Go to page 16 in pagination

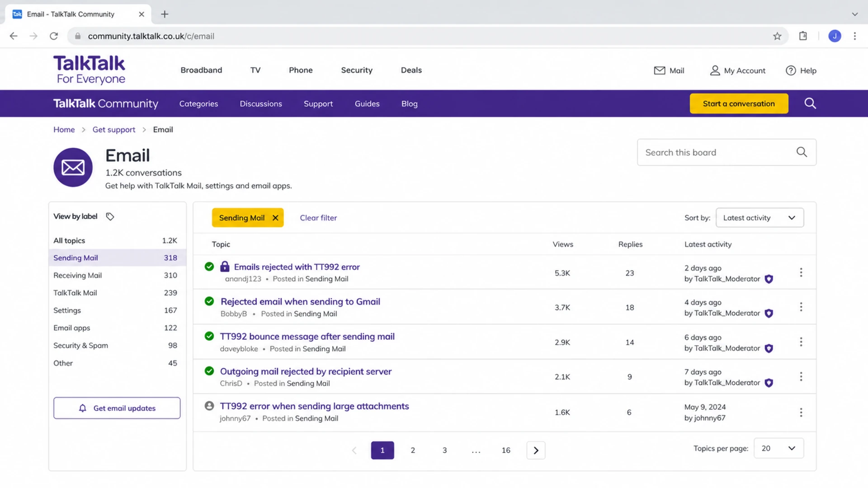[x=506, y=450]
